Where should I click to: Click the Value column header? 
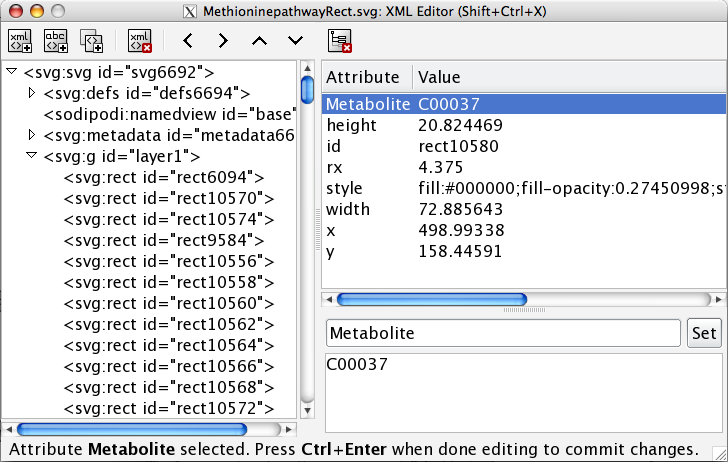pos(570,77)
